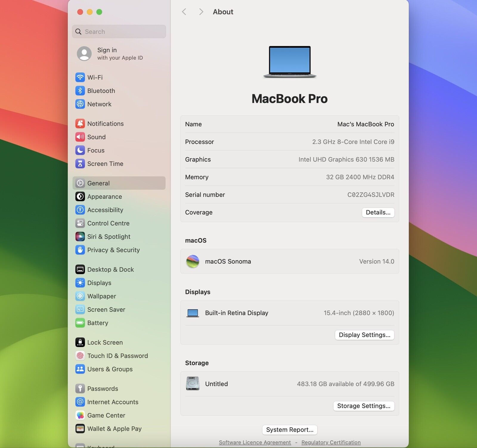Select the Lock Screen icon

80,343
